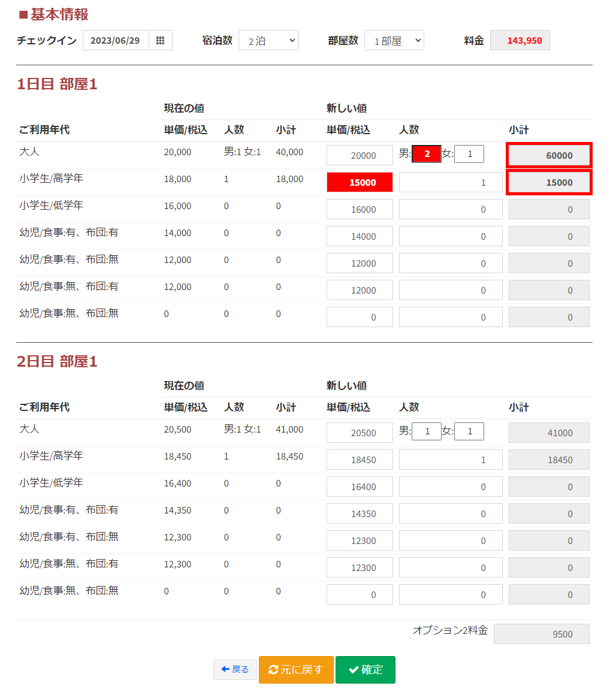Screen dimensions: 616x689
Task: Click day 2 unit price field 16400
Action: [360, 487]
